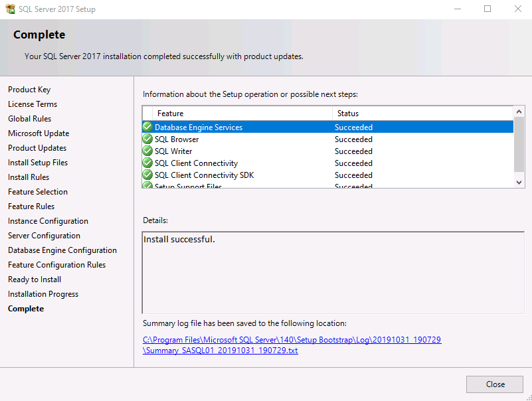Click Succeeded status for SQL Writer
Screen dimensions: 532x401
pyautogui.click(x=353, y=151)
